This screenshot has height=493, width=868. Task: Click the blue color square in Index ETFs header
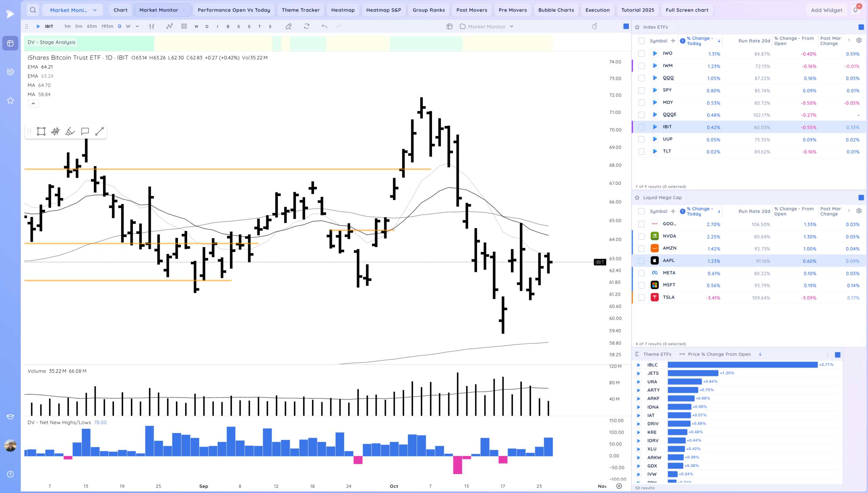[x=861, y=27]
